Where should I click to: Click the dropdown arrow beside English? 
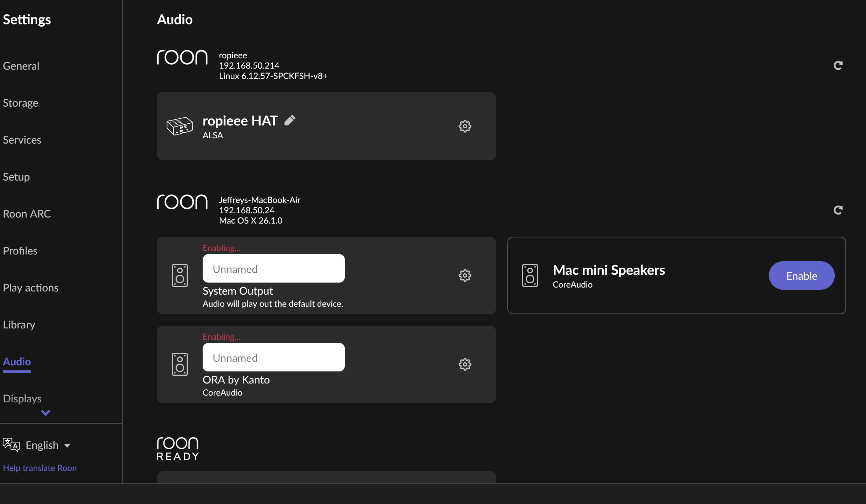point(67,445)
